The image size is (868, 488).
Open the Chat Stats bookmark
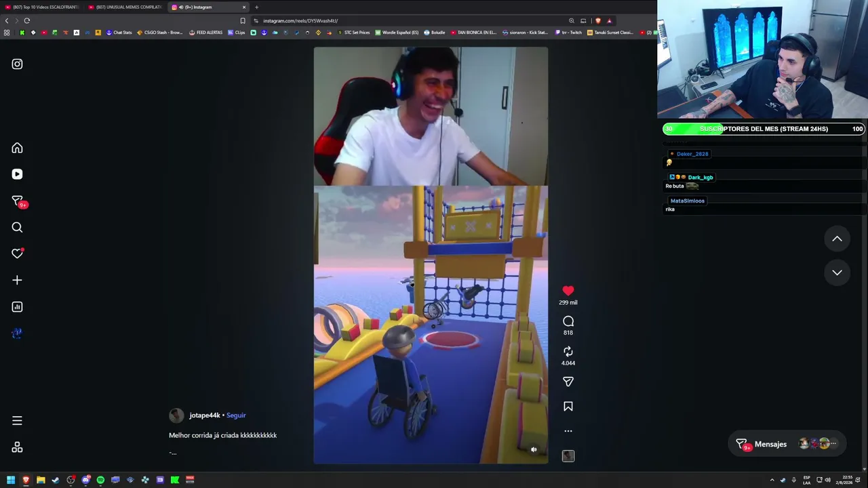[x=119, y=33]
